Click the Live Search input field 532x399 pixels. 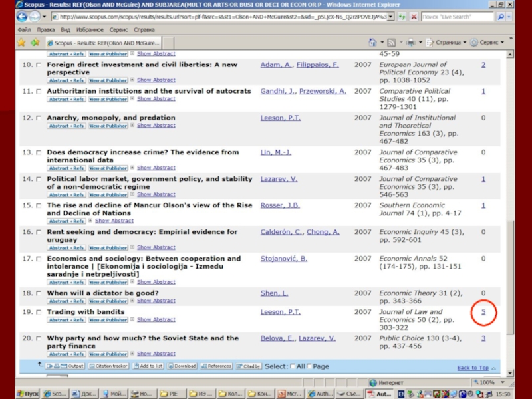[x=458, y=17]
